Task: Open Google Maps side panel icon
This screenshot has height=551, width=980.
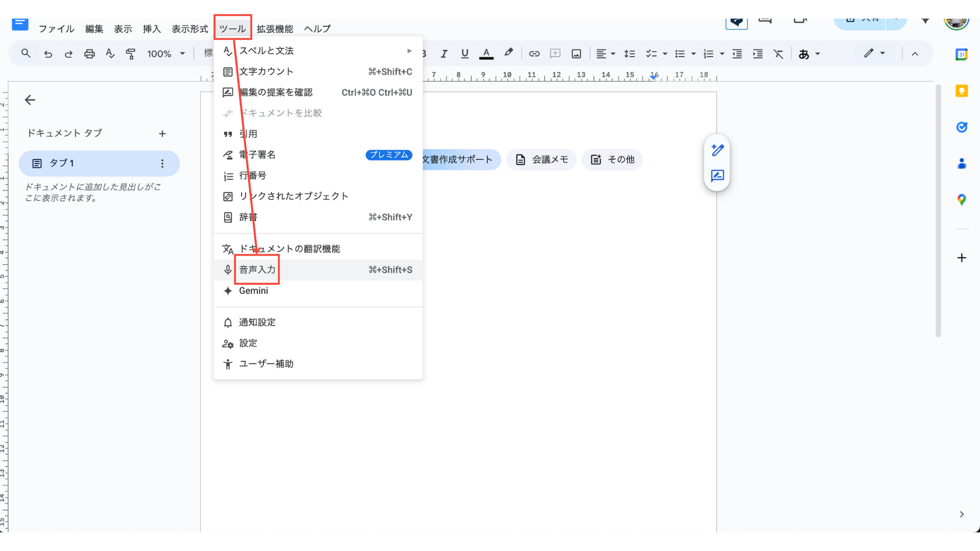Action: click(962, 199)
